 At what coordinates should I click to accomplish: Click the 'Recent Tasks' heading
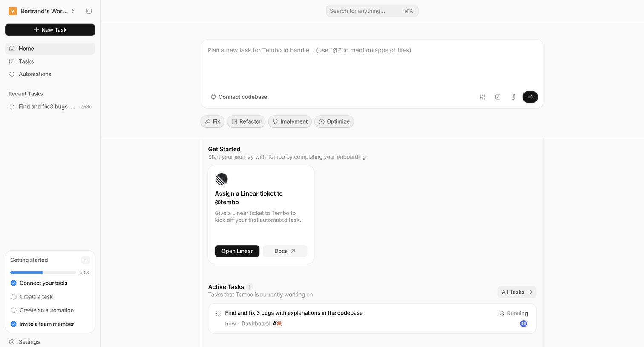pos(26,94)
